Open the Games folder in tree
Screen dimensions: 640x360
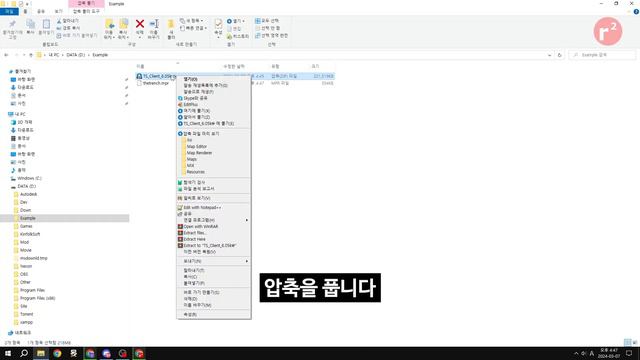coord(26,226)
